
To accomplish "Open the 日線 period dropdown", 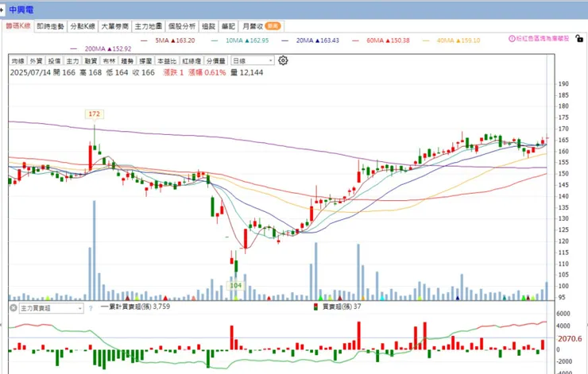I will tap(253, 60).
